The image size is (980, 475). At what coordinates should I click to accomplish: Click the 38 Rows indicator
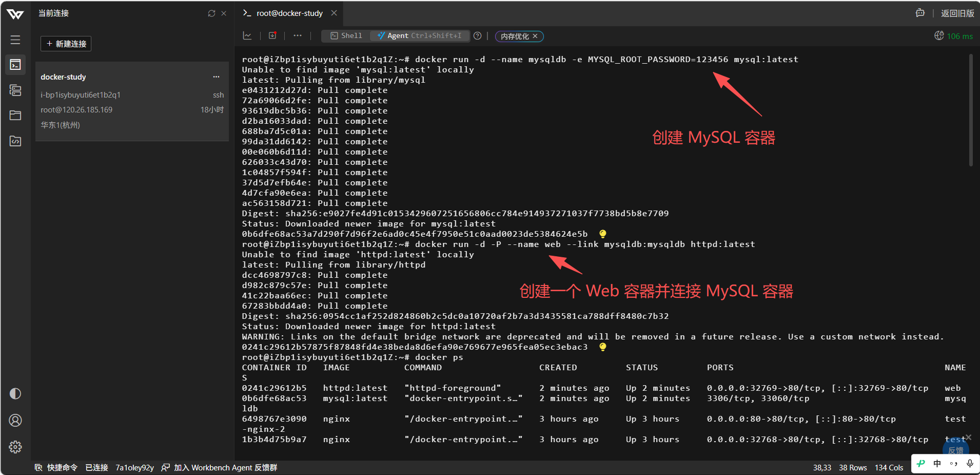[x=853, y=467]
